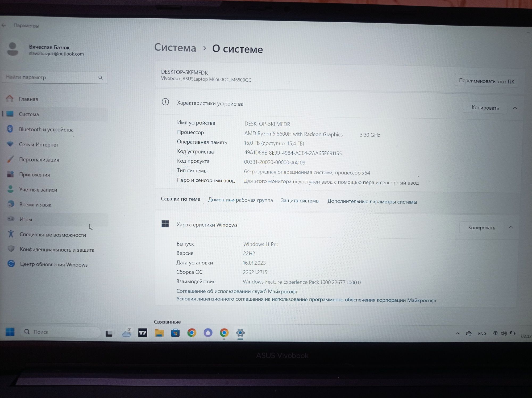Click the ENG language indicator

click(482, 333)
